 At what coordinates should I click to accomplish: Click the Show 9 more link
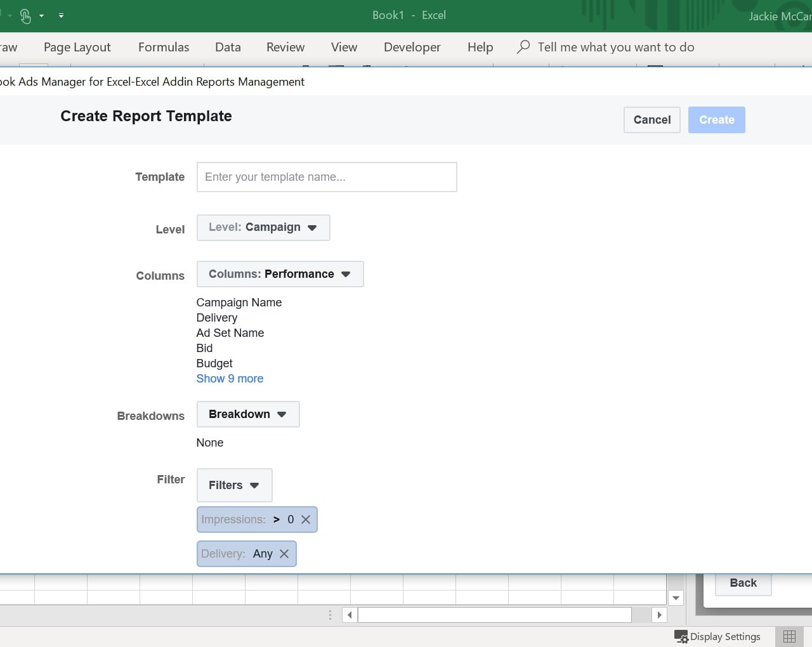pos(230,379)
